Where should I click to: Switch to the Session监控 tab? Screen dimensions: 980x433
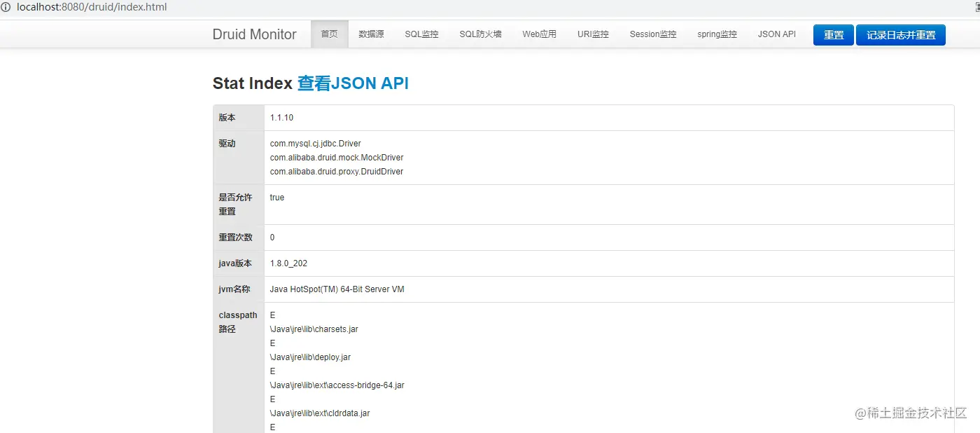653,34
